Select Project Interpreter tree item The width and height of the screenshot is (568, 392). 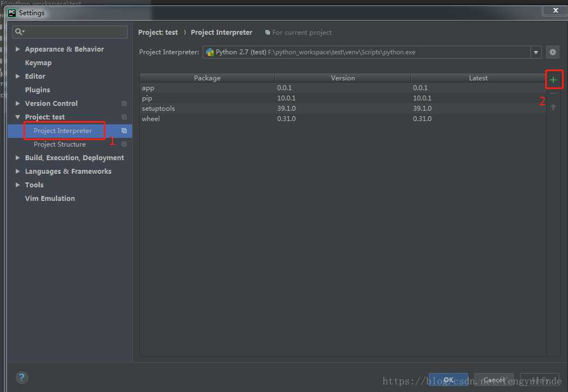[x=70, y=131]
